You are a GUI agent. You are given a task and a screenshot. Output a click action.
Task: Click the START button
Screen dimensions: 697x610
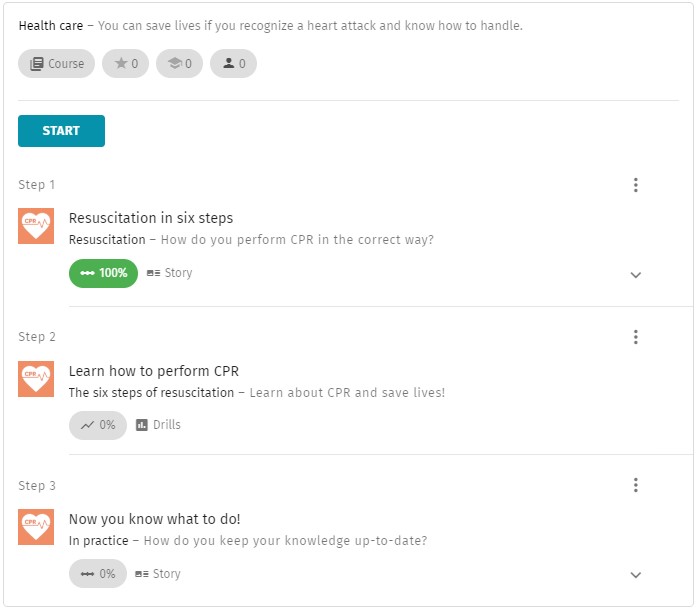61,131
